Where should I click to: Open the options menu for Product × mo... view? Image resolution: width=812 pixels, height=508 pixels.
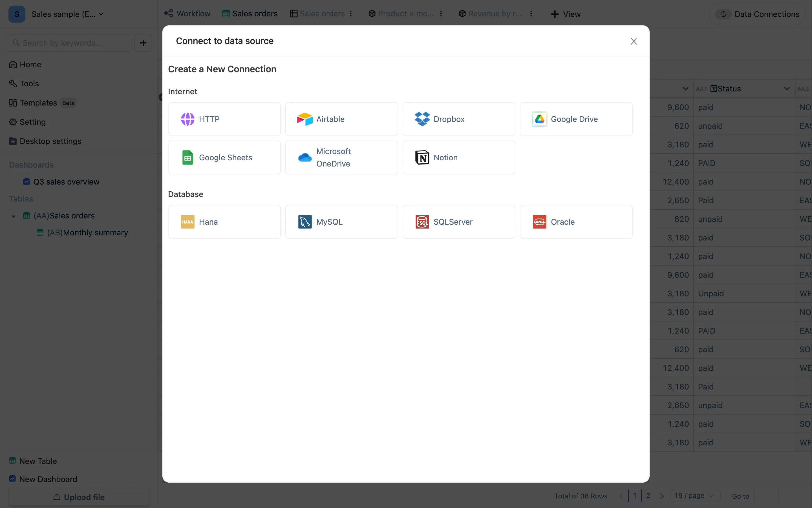[441, 14]
